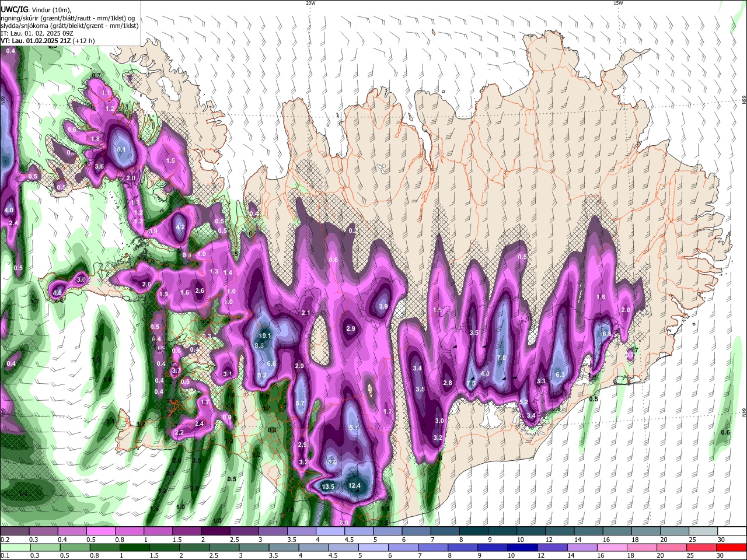Select the 7.0 value label on the map
Screen dimensions: 747x560
(501, 358)
